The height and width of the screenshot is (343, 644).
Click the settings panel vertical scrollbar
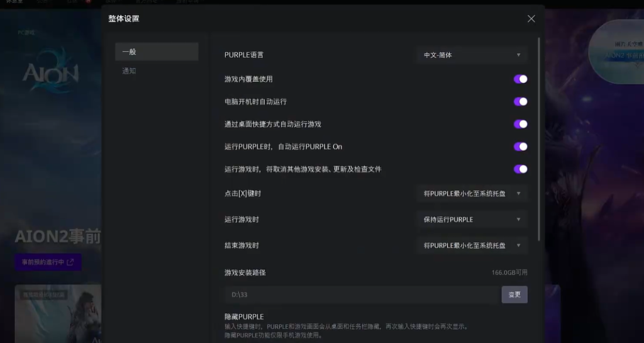coord(539,138)
